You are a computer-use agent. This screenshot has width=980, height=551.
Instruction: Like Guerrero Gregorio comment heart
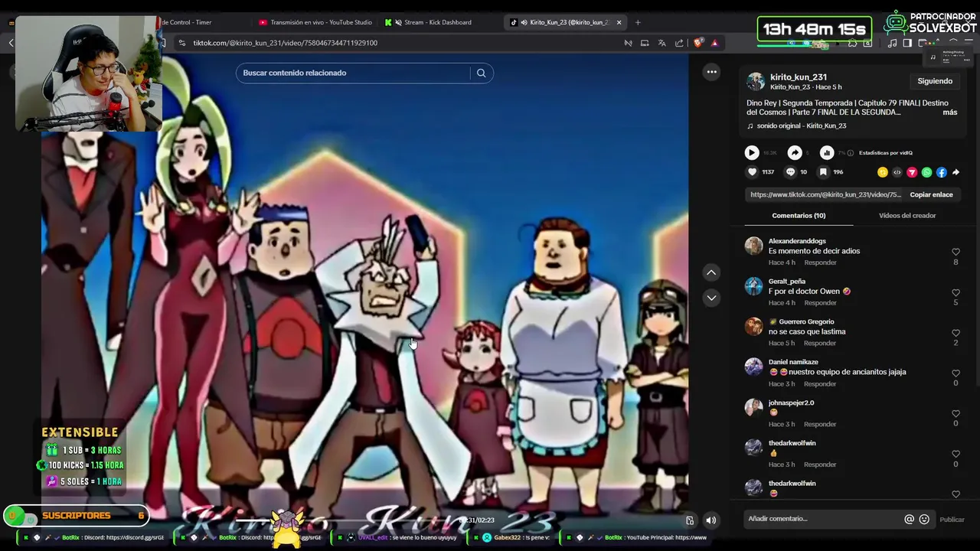click(x=955, y=333)
